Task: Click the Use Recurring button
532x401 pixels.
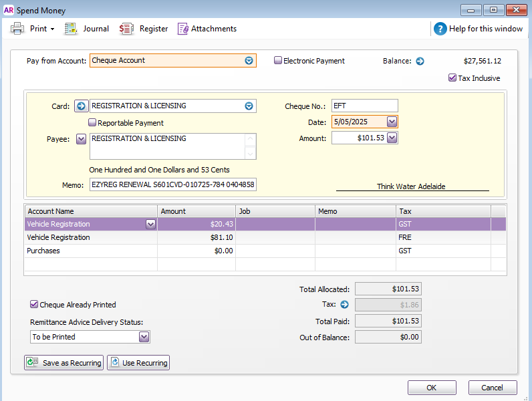Action: pos(138,363)
